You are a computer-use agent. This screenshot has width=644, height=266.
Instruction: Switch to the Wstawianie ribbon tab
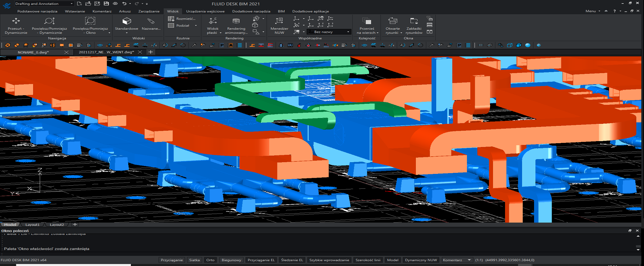(75, 11)
